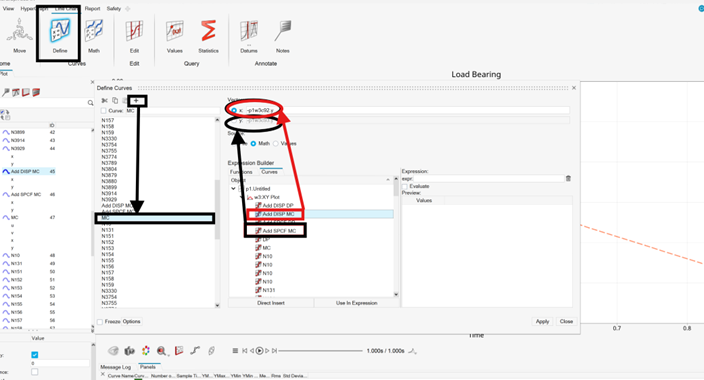
Task: Click the first gray icon in bottom toolbar
Action: pyautogui.click(x=114, y=351)
